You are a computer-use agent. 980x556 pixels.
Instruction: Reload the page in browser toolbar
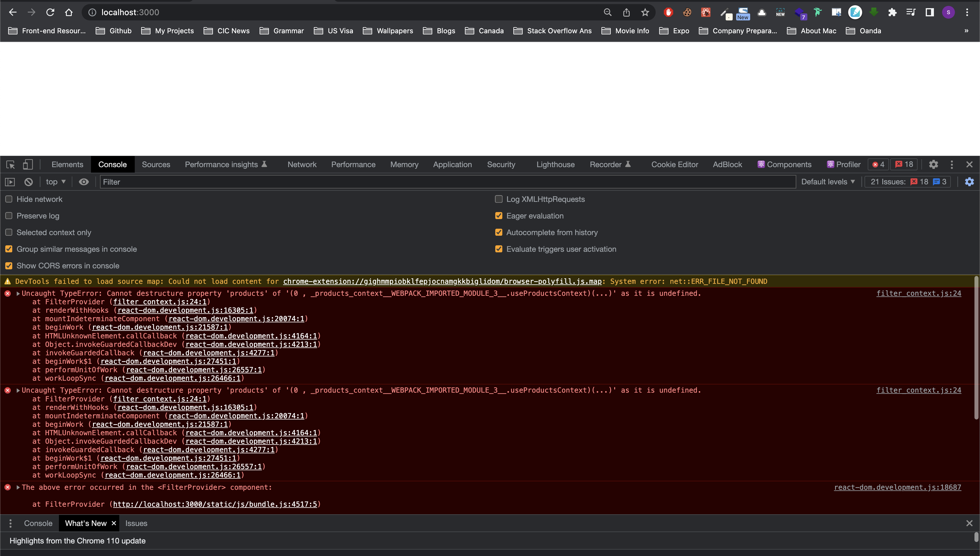pyautogui.click(x=50, y=13)
